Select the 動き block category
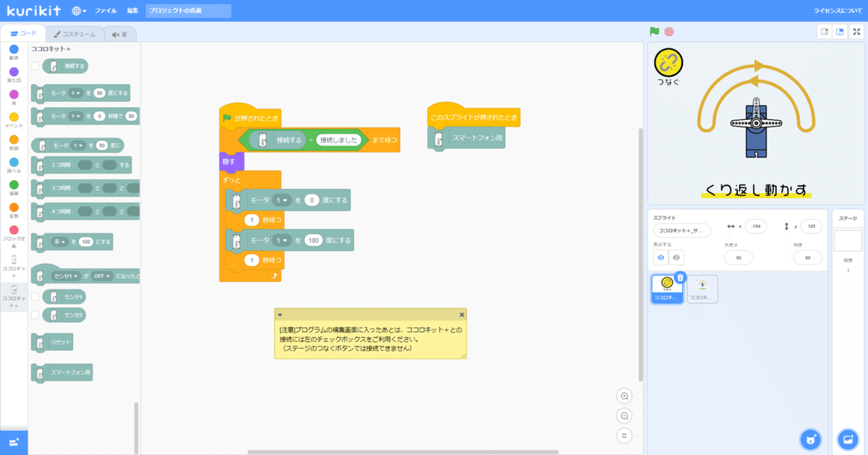The width and height of the screenshot is (868, 455). 14,52
